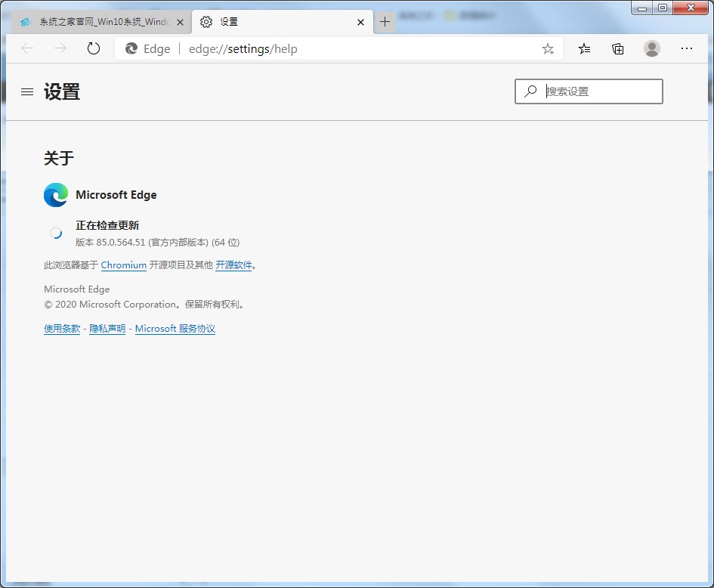Open the 隐私声明 privacy link
Viewport: 714px width, 588px height.
tap(107, 329)
